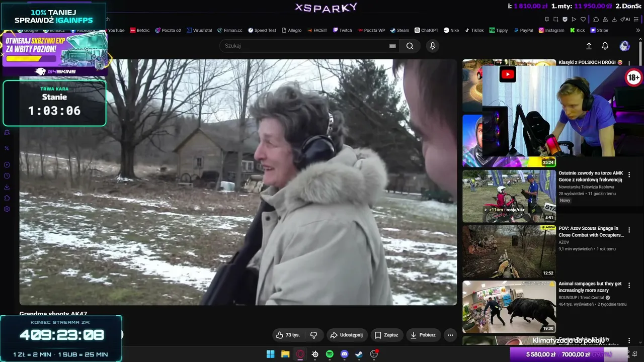Open File Explorer from the taskbar
This screenshot has width=644, height=362.
coord(285,354)
